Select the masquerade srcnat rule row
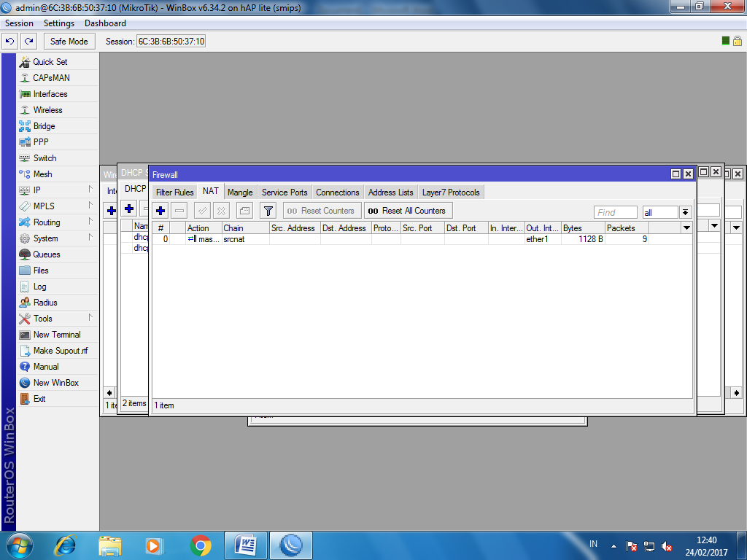 (x=422, y=239)
